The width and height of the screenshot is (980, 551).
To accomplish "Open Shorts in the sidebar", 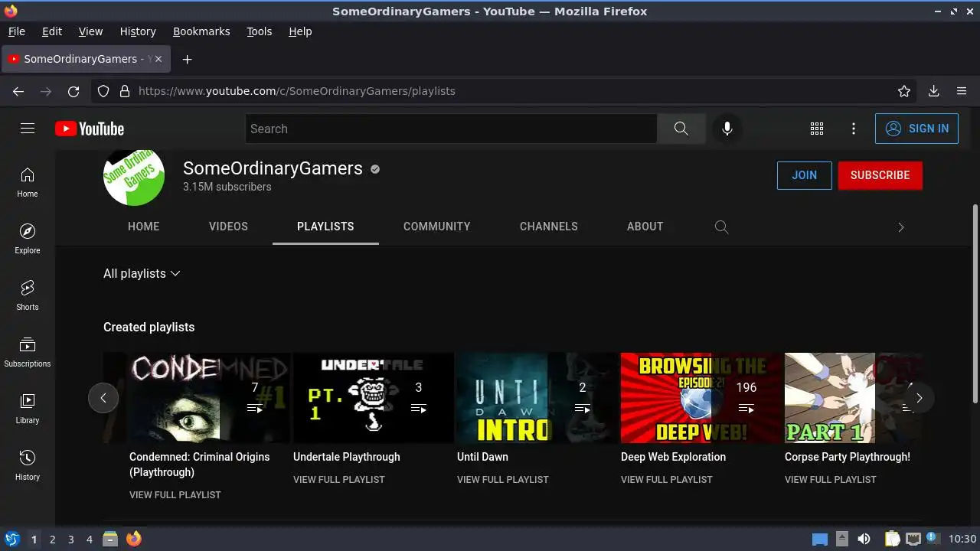I will (x=28, y=296).
